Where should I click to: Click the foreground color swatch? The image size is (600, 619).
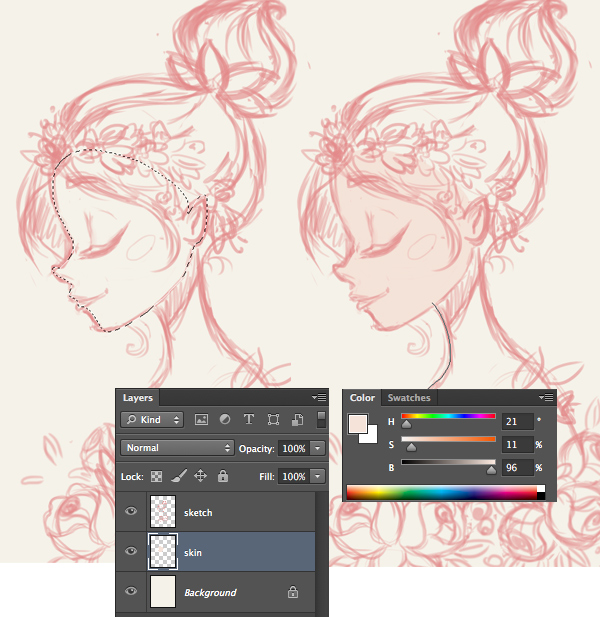pyautogui.click(x=358, y=424)
